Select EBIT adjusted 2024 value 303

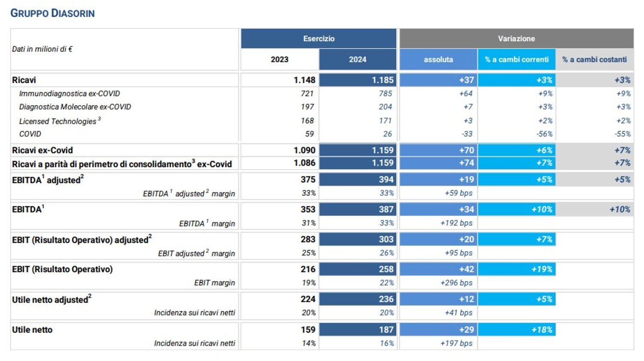click(x=386, y=240)
